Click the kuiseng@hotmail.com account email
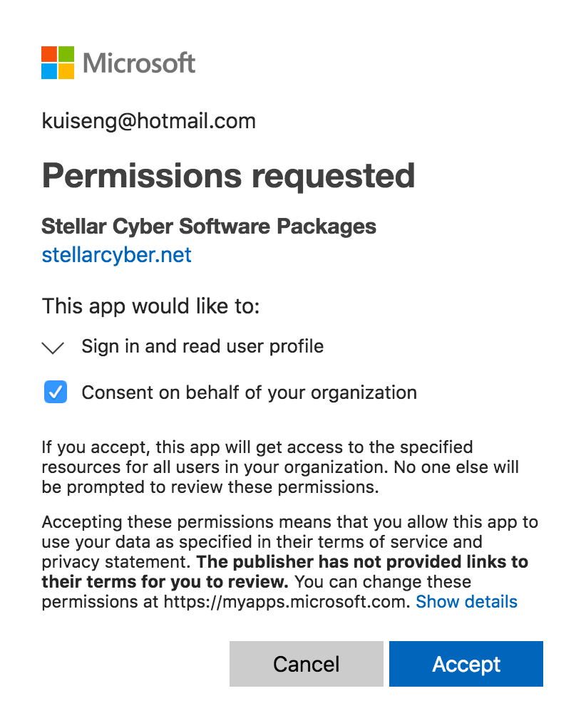This screenshot has height=728, width=586. 148,121
